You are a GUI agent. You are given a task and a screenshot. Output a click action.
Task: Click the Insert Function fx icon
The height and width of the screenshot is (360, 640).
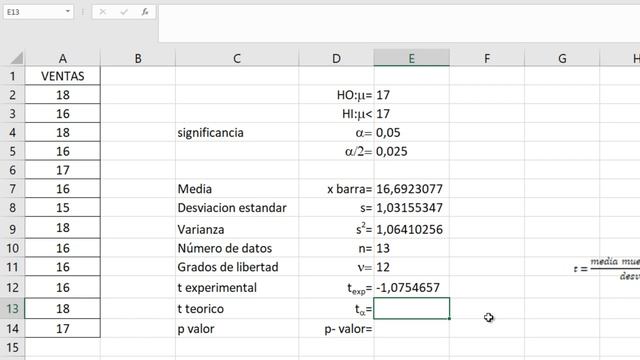pos(145,12)
